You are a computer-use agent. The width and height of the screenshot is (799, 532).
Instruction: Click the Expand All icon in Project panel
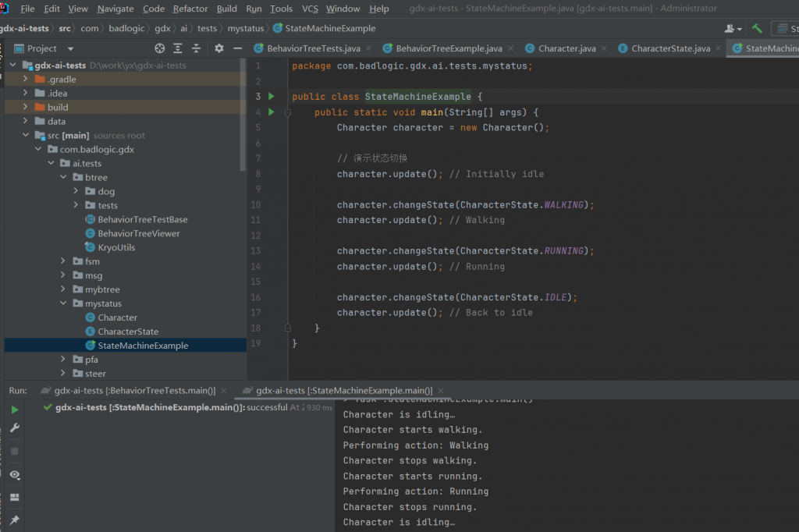coord(178,48)
